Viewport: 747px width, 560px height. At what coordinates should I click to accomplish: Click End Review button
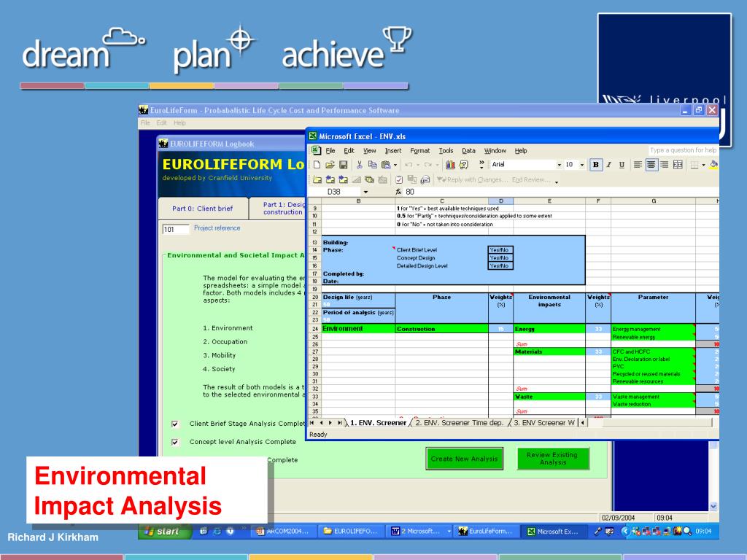tap(531, 179)
